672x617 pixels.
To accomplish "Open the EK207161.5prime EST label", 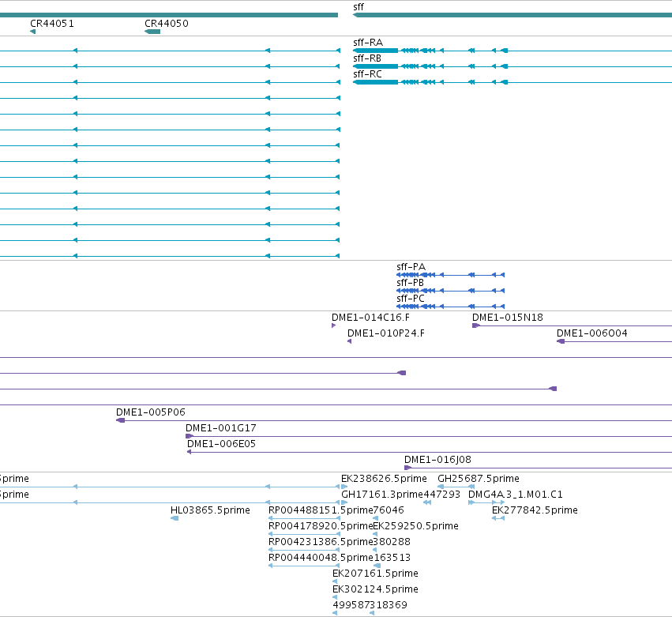I will pos(375,574).
